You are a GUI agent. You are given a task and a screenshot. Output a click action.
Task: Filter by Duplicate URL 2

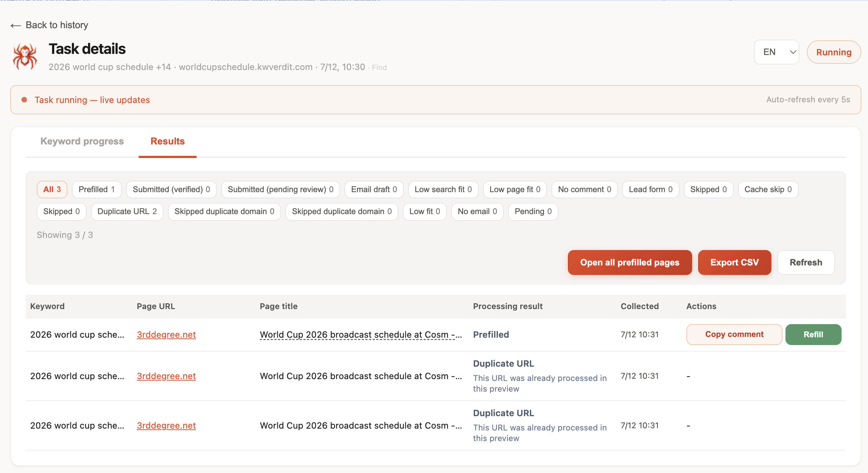[x=127, y=212]
